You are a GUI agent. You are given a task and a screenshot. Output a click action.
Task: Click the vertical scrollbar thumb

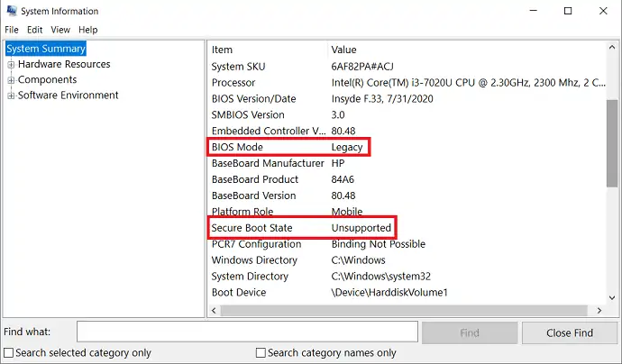click(612, 143)
